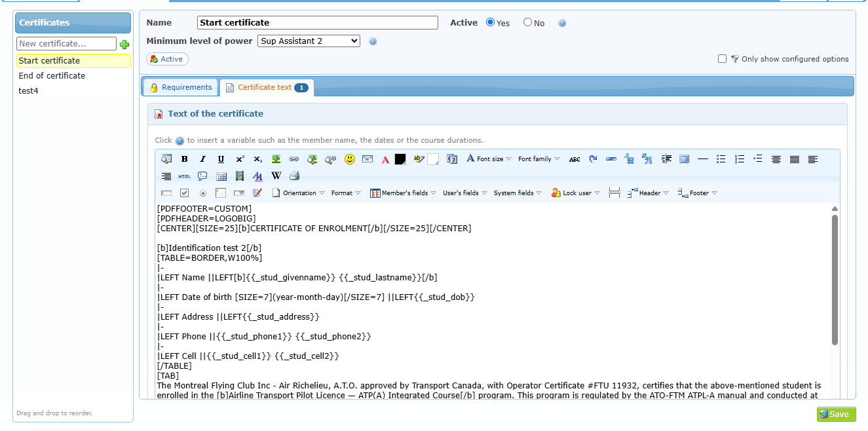Check Only show configured options

(x=722, y=59)
